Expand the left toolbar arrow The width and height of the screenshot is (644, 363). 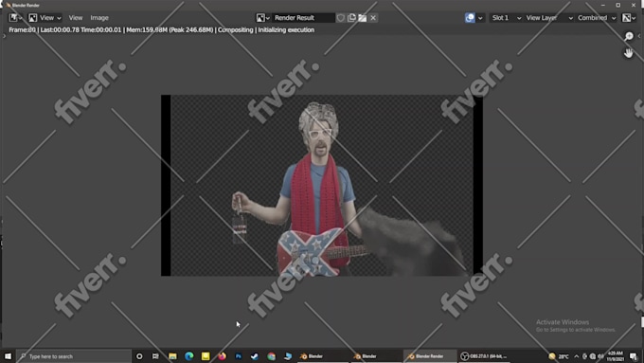(4, 36)
